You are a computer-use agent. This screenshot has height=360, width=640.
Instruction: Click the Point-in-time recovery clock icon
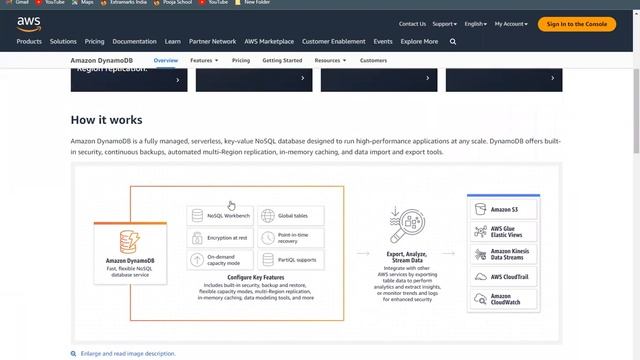click(x=268, y=238)
